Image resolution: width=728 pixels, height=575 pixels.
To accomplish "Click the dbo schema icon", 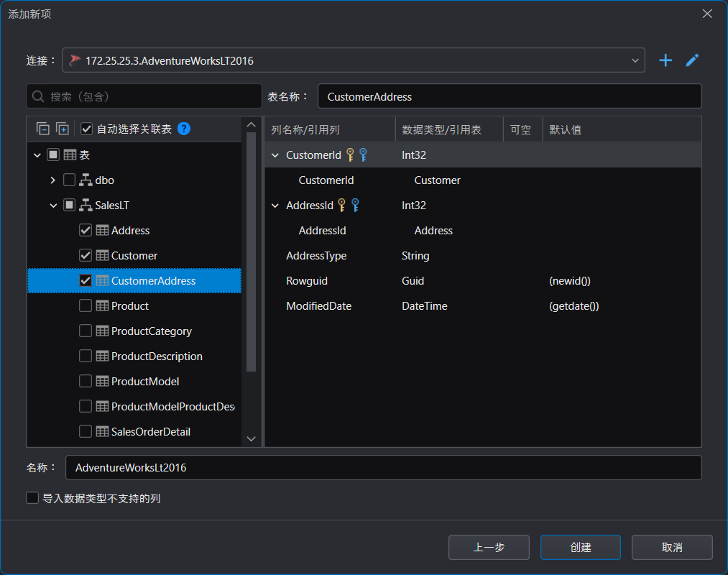I will 86,180.
